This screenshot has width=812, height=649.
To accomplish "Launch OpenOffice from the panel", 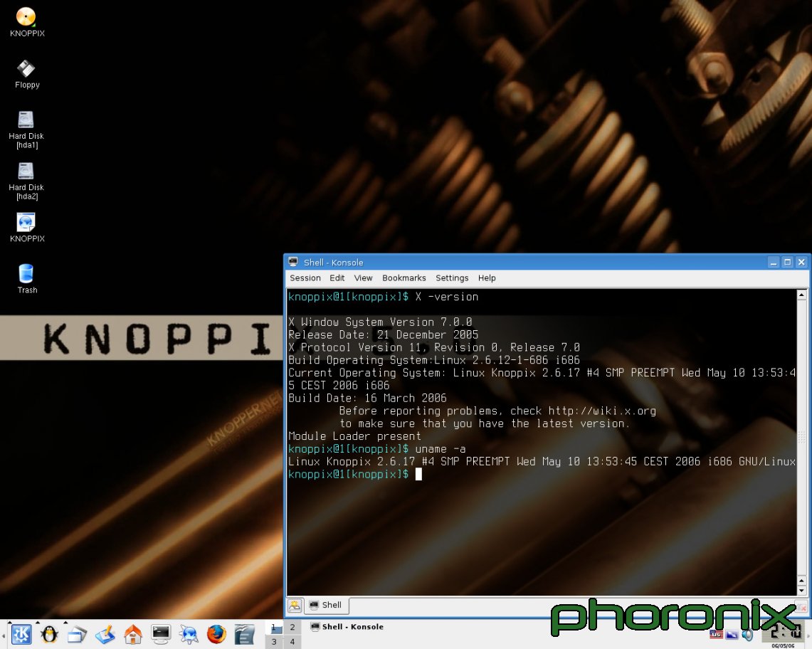I will [244, 633].
